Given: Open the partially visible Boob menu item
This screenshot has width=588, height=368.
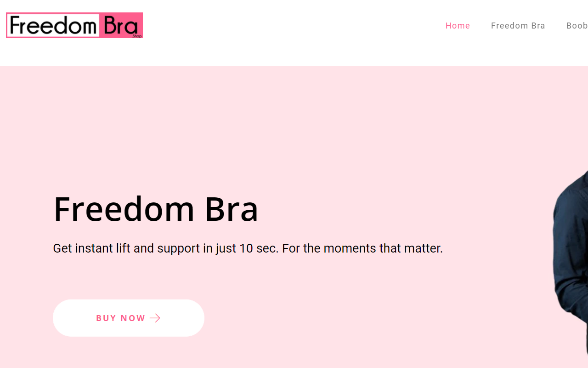Looking at the screenshot, I should tap(577, 26).
